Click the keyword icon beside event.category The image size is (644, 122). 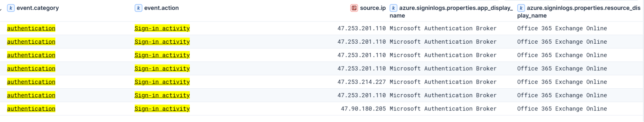click(11, 8)
